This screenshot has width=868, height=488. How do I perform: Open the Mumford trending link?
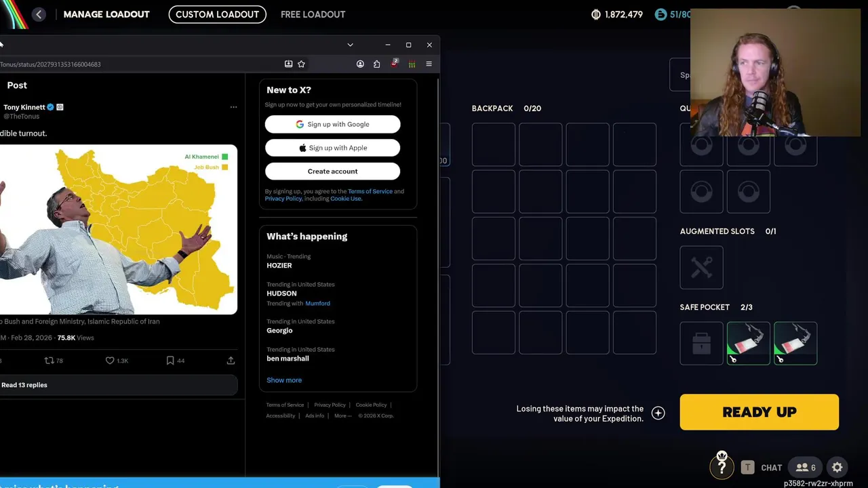pyautogui.click(x=317, y=304)
